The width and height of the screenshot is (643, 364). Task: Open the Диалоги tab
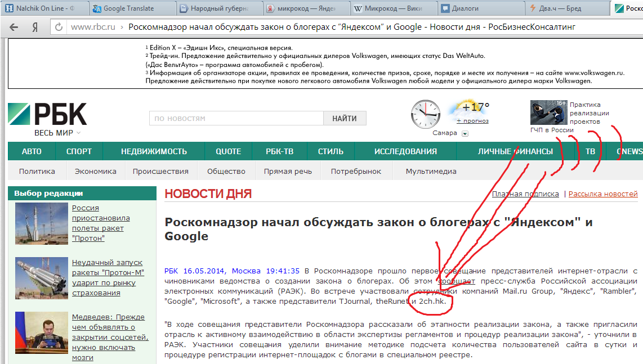tap(481, 8)
